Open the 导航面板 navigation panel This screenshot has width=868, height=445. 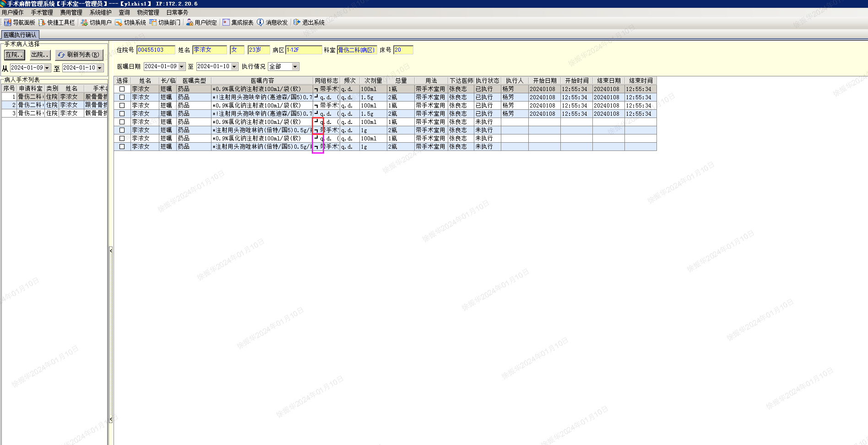20,22
